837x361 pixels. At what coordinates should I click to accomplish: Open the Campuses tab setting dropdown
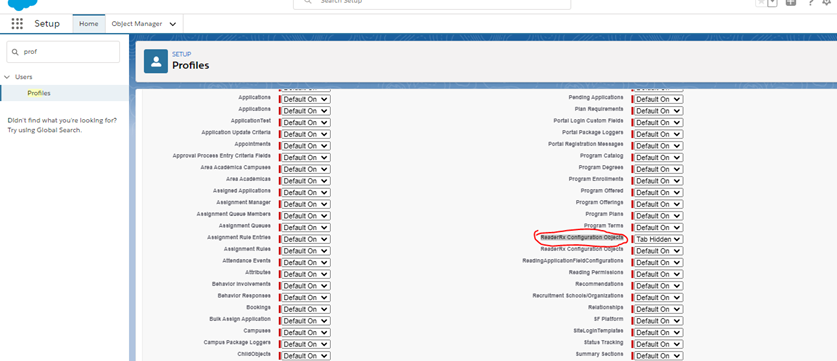point(305,332)
